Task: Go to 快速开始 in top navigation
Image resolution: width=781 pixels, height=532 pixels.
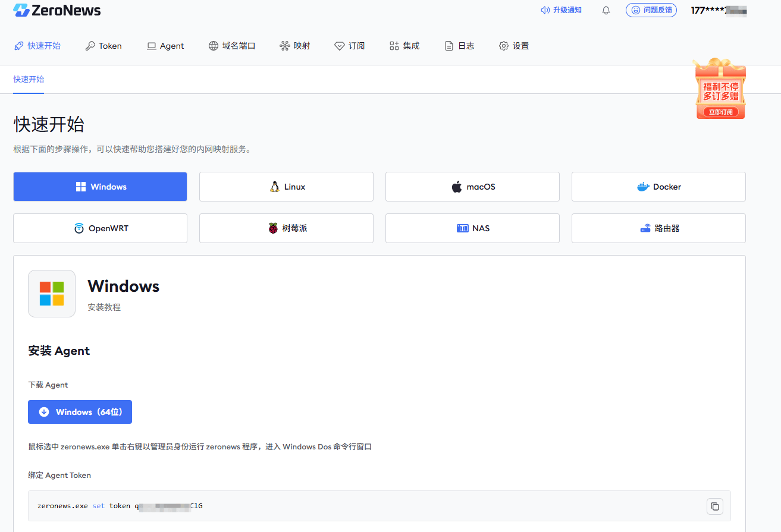Action: coord(37,46)
